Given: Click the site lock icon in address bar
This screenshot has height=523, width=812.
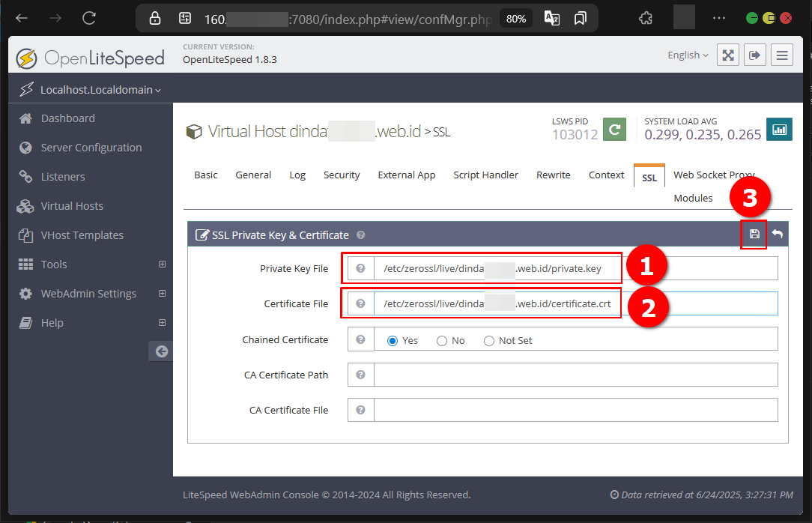Looking at the screenshot, I should pos(155,19).
